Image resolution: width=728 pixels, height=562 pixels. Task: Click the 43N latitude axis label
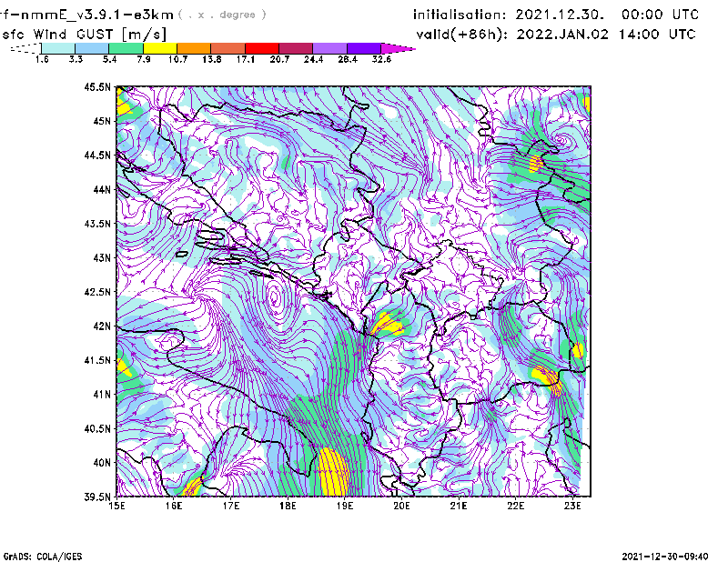[102, 257]
